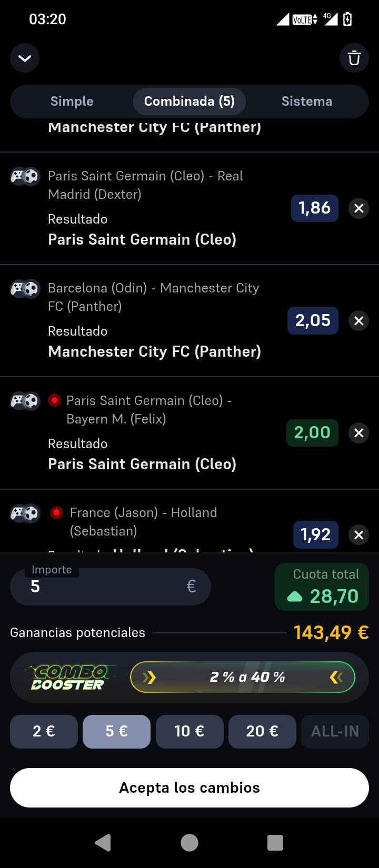Tap the 1,86 odds badge
The height and width of the screenshot is (868, 379).
[x=315, y=208]
